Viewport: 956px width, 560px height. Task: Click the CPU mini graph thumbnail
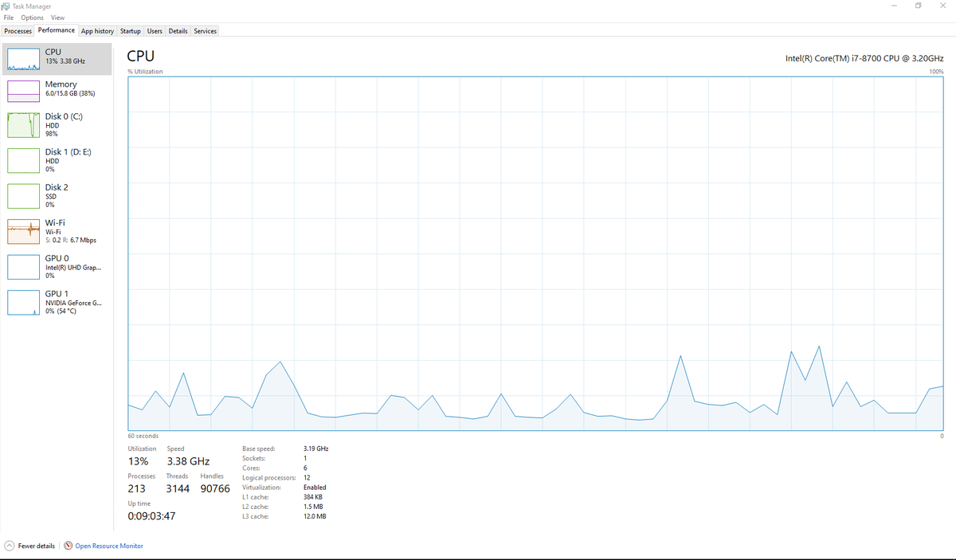[24, 59]
